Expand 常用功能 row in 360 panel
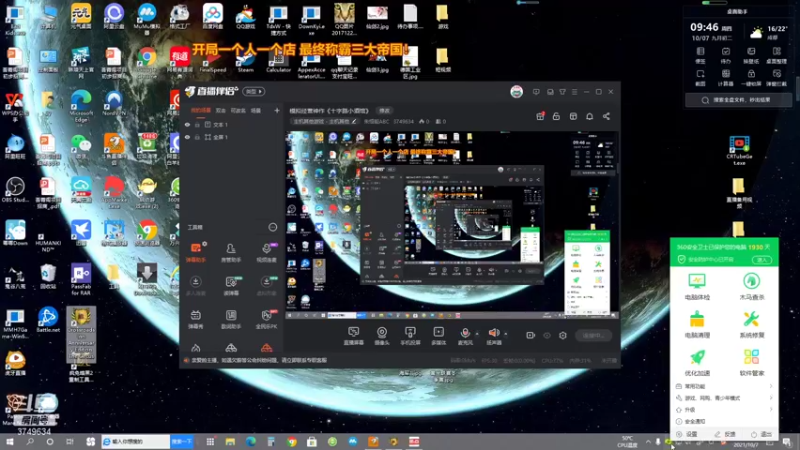Viewport: 800px width, 450px height. coord(724,386)
